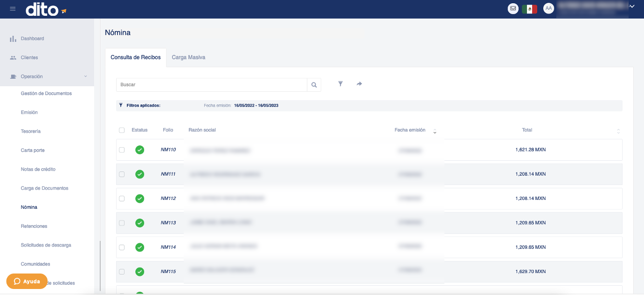The width and height of the screenshot is (644, 295).
Task: Click the search magnifier icon
Action: pos(314,85)
